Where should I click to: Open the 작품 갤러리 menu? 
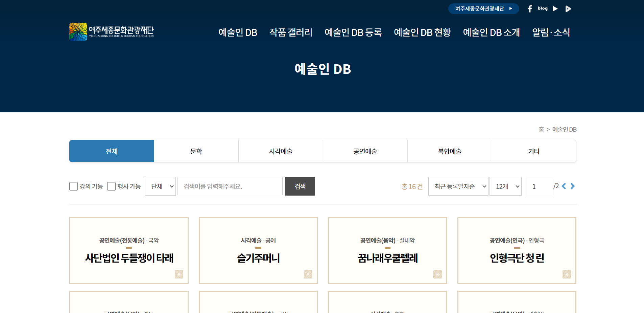(x=291, y=32)
